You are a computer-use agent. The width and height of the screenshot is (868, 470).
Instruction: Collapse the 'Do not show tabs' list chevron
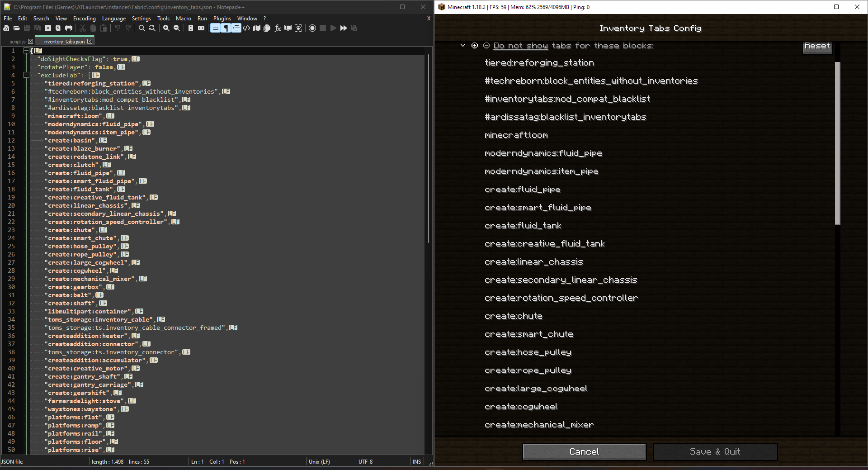tap(463, 46)
